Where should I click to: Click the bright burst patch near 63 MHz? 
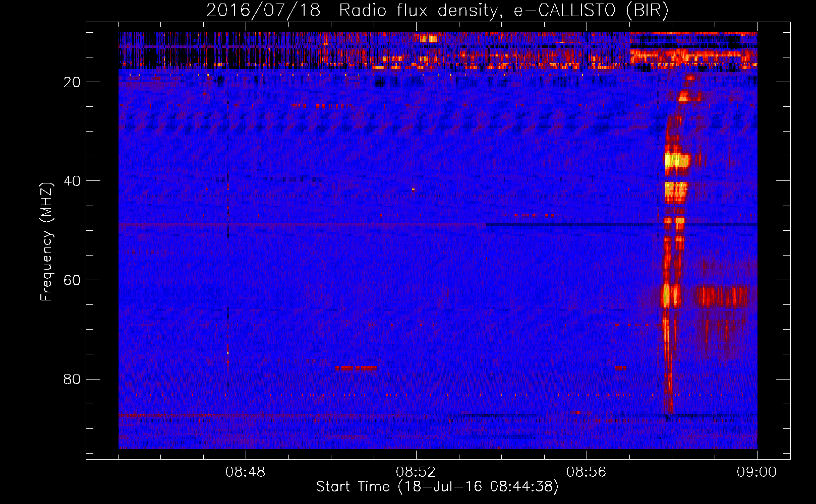coord(671,296)
